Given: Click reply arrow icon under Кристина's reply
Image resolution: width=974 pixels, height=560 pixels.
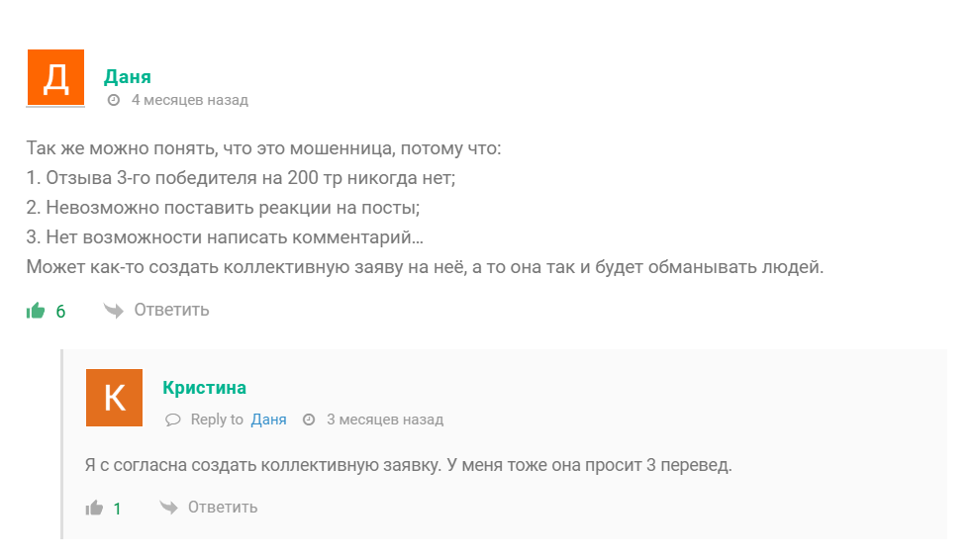Looking at the screenshot, I should tap(169, 508).
